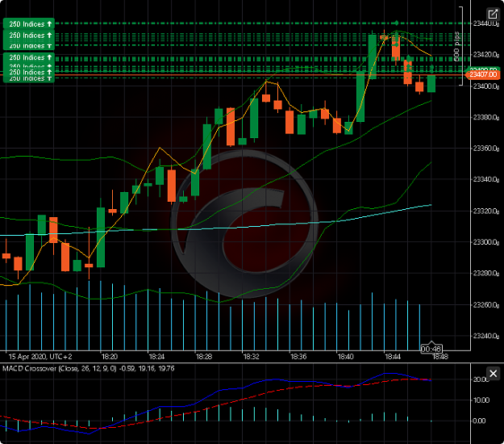Click the 500 pips range bracket label
The image size is (504, 444).
456,46
